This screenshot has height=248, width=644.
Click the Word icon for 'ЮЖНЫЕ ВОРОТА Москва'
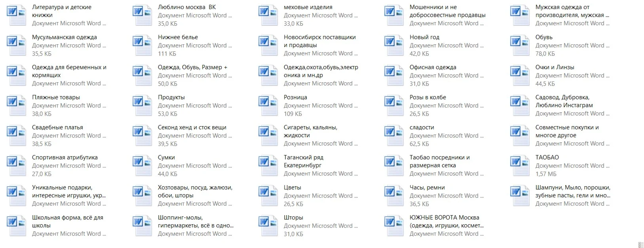[x=394, y=226]
